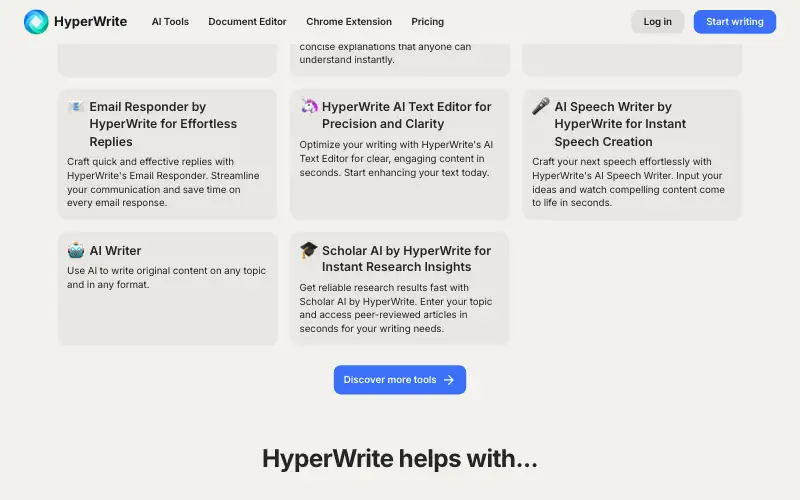Click the Log in button
Viewport: 800px width, 500px height.
(x=657, y=22)
